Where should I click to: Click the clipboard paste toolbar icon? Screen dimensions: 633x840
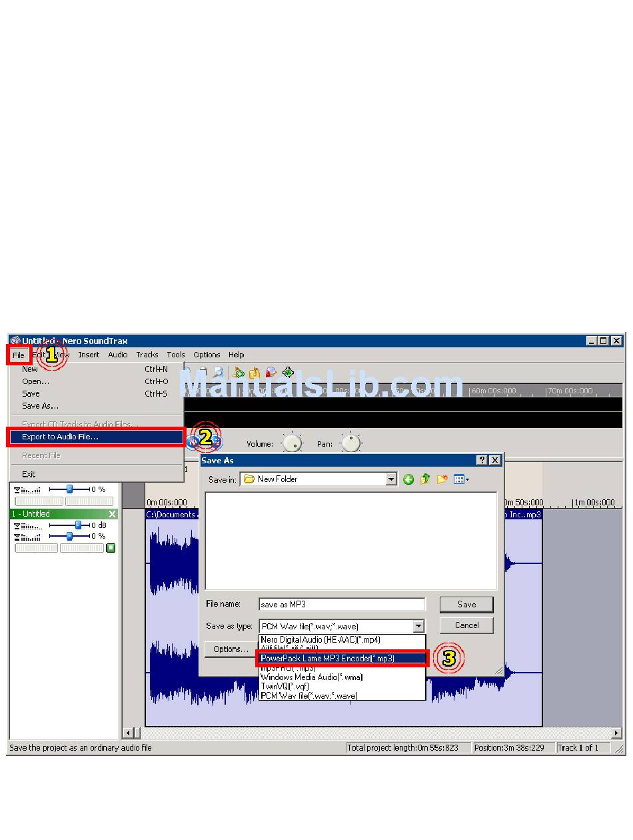202,373
